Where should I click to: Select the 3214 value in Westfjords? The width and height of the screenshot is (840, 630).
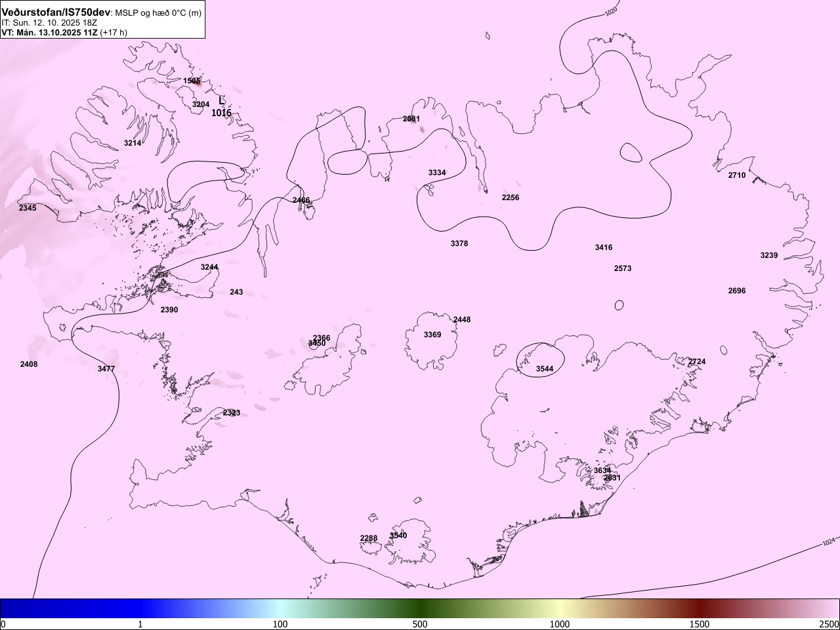point(133,143)
